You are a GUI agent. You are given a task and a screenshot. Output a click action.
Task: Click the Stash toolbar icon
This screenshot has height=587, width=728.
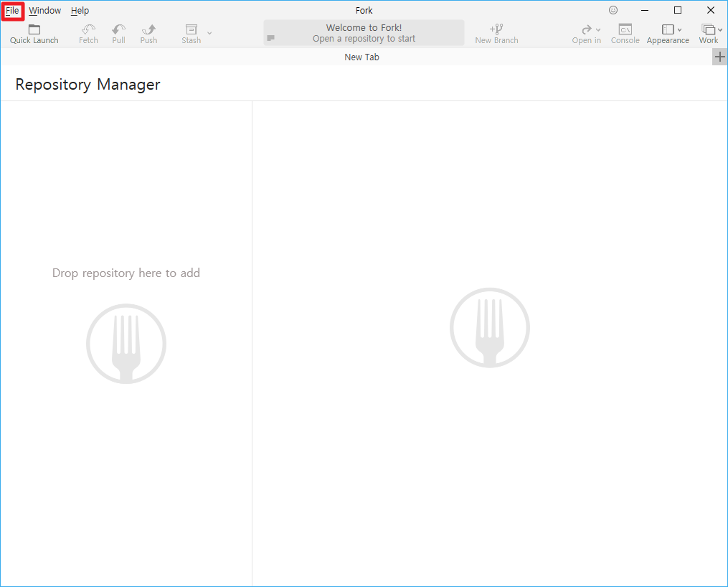(x=192, y=29)
